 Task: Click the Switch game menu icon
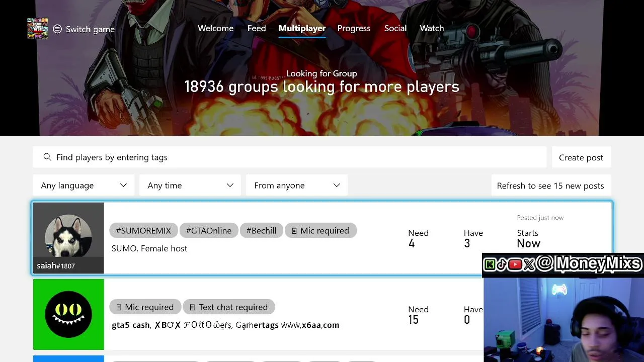(x=57, y=29)
